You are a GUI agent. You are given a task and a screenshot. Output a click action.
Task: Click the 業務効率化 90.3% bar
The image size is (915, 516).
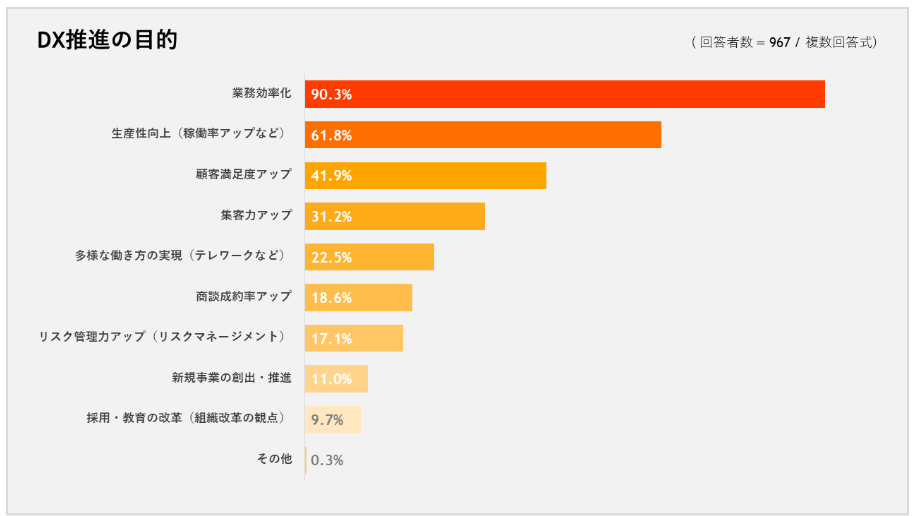pyautogui.click(x=565, y=94)
